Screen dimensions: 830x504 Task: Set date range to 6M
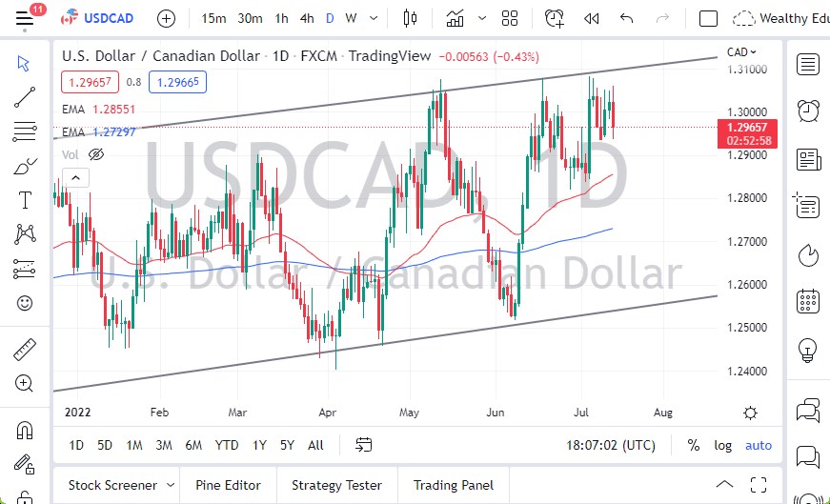[193, 445]
